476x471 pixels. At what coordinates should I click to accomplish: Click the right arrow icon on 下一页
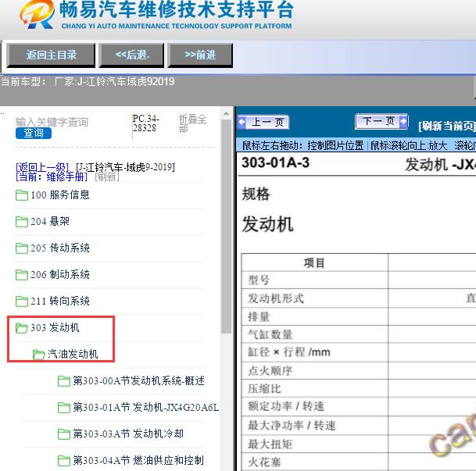[403, 121]
